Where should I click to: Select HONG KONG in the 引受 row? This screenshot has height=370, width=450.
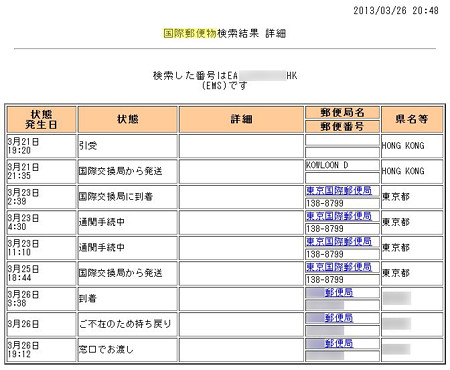(x=412, y=146)
